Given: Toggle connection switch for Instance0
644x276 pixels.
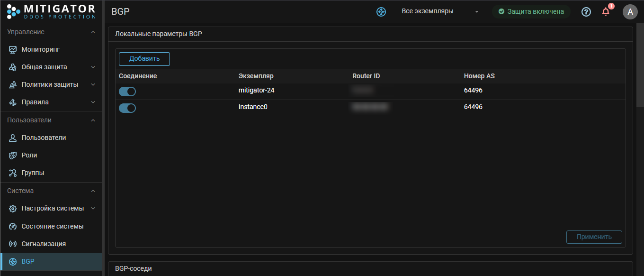Looking at the screenshot, I should 127,108.
